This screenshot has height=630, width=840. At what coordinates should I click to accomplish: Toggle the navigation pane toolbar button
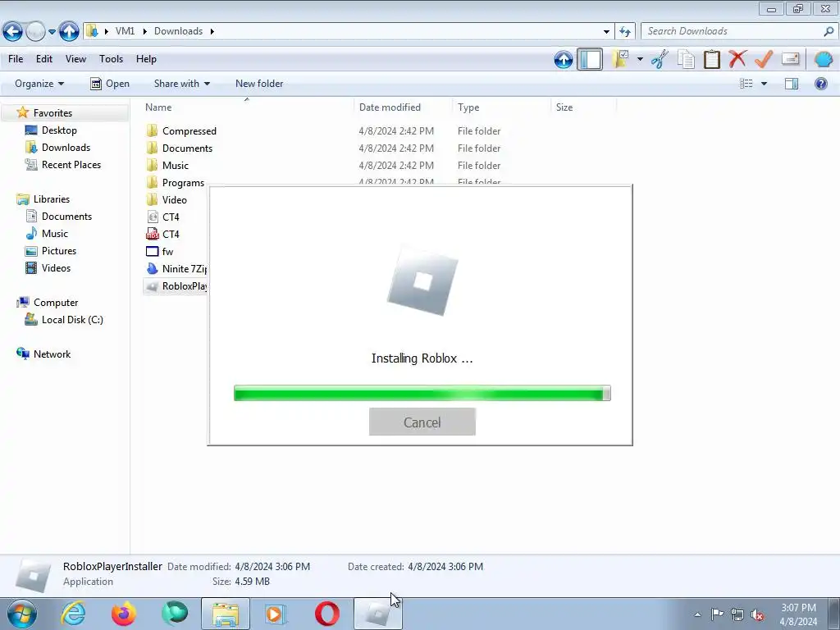click(590, 59)
